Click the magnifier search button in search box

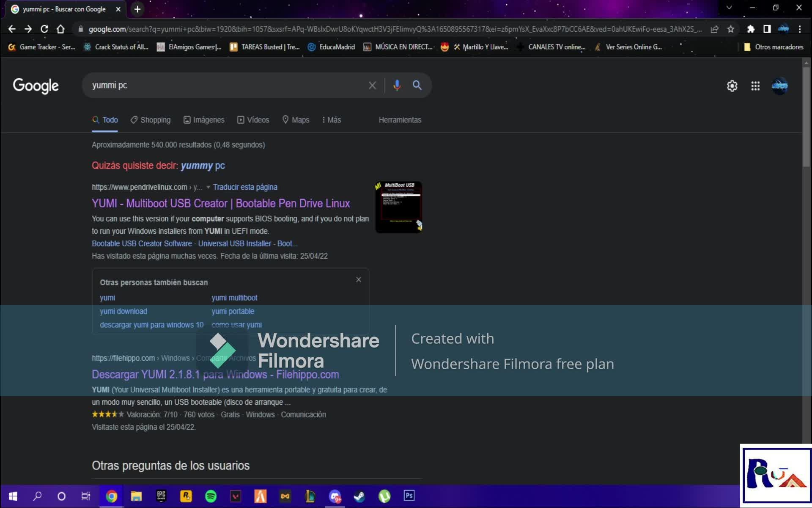coord(417,86)
